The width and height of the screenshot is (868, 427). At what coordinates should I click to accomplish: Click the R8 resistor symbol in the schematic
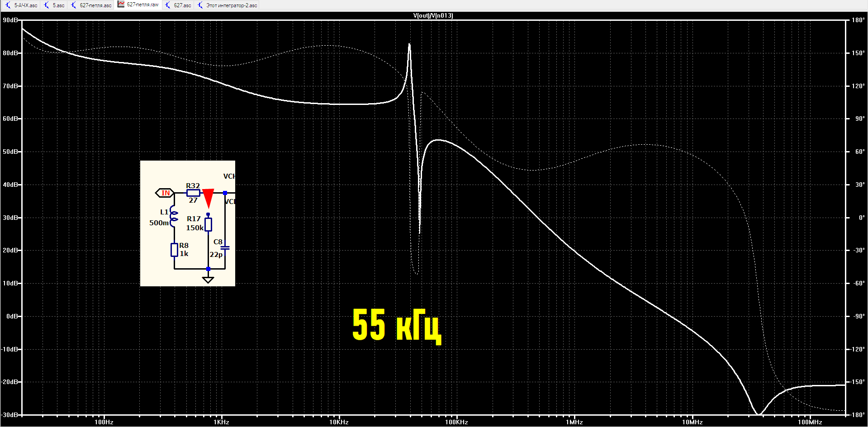pos(174,250)
